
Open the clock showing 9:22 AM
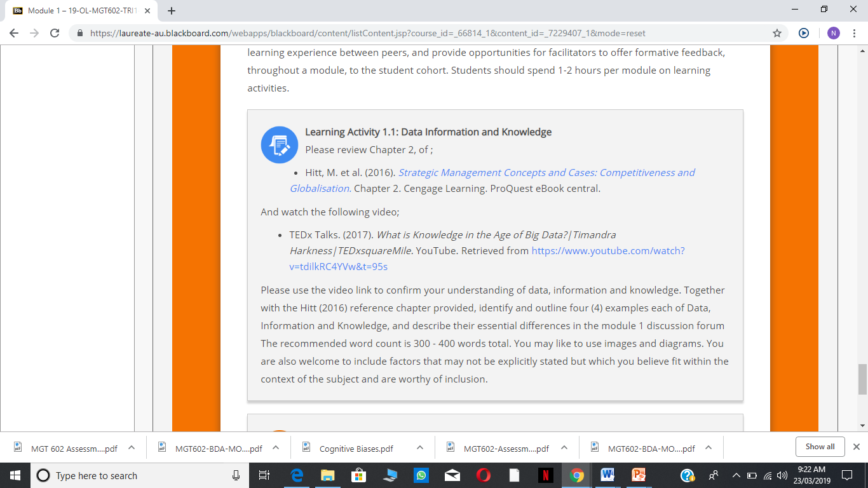tap(811, 475)
